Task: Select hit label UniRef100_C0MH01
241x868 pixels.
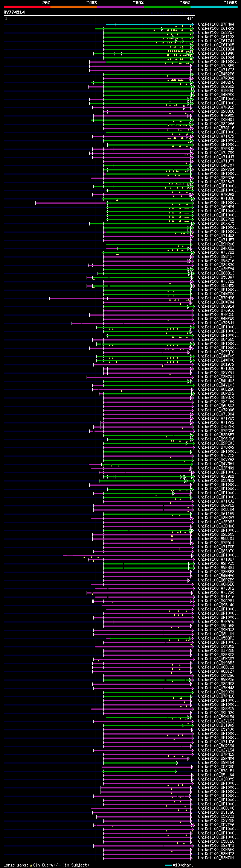Action: click(x=216, y=120)
